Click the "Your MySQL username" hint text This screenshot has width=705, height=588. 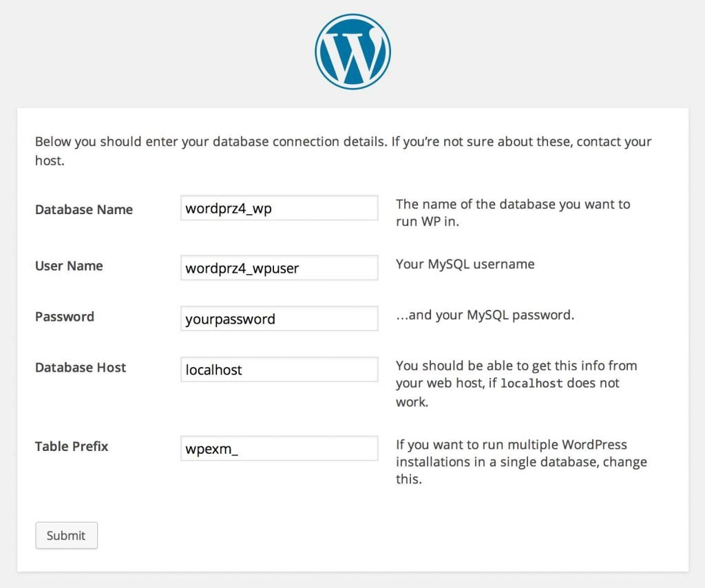tap(465, 264)
